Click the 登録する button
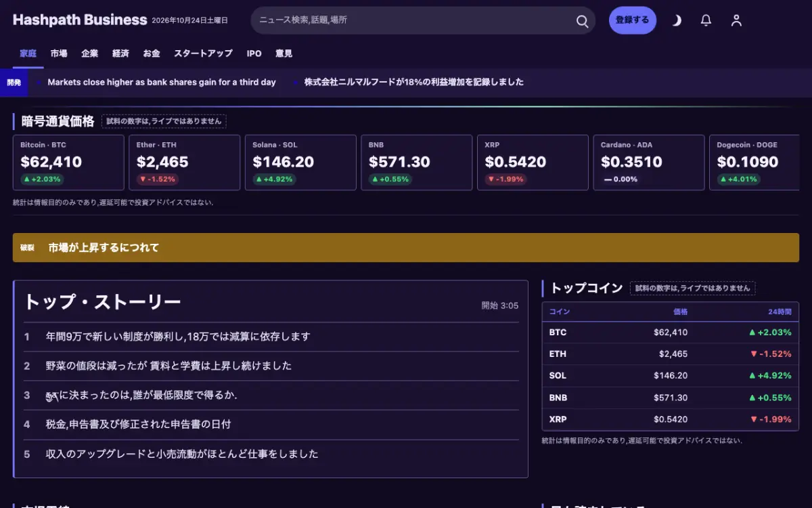812x508 pixels. tap(633, 20)
